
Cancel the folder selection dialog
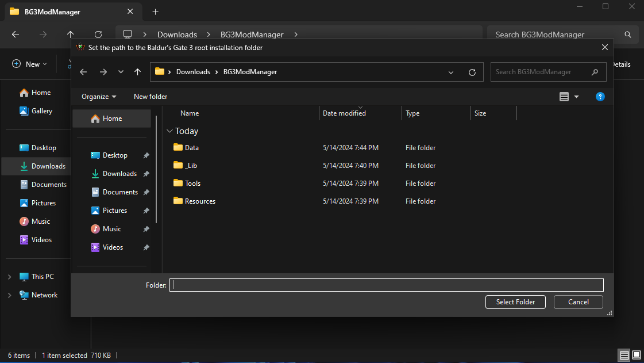[x=579, y=302]
